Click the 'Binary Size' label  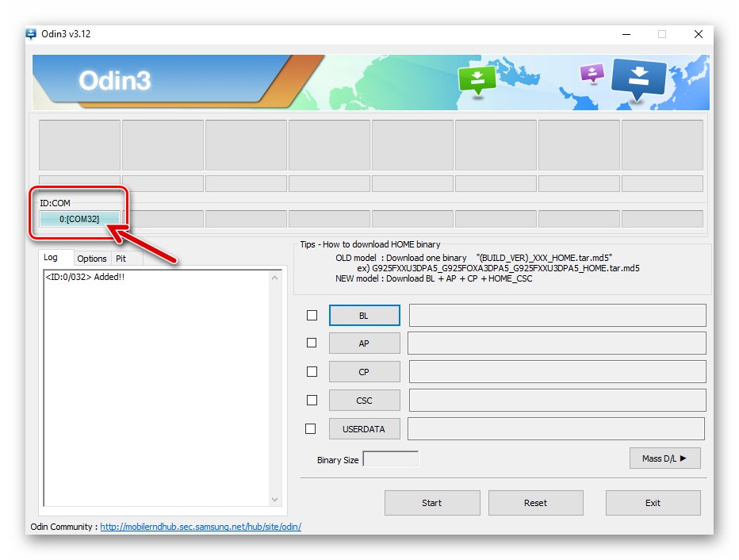click(338, 460)
